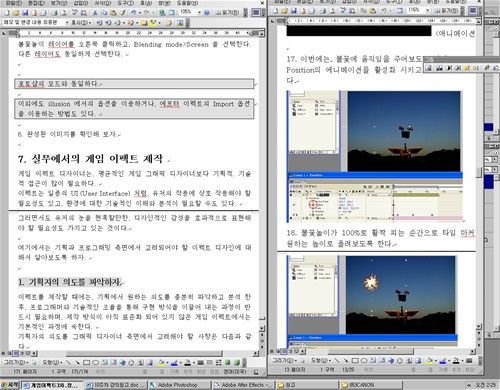Click Crop tool on floating Picture toolbar
Image resolution: width=500 pixels, height=390 pixels.
487,68
